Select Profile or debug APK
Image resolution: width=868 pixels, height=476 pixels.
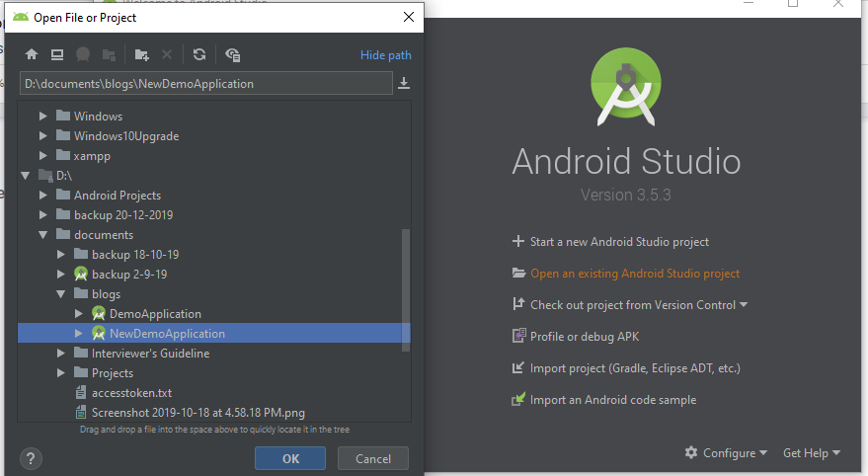click(585, 337)
